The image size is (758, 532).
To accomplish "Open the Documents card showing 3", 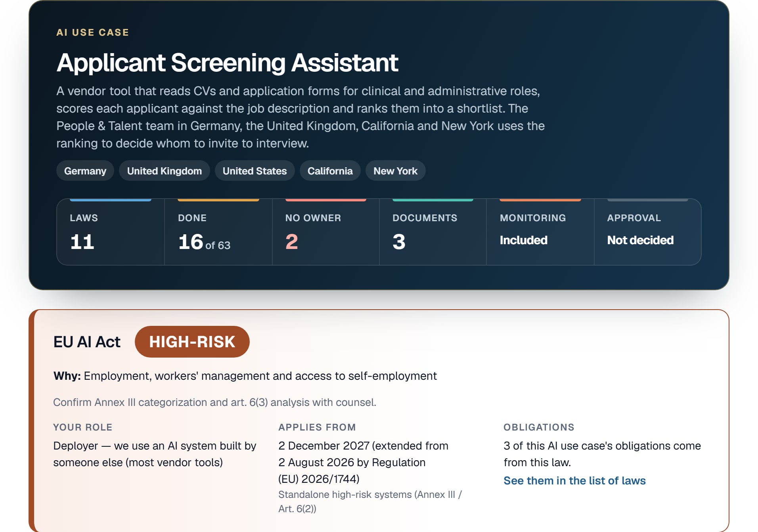I will point(433,232).
